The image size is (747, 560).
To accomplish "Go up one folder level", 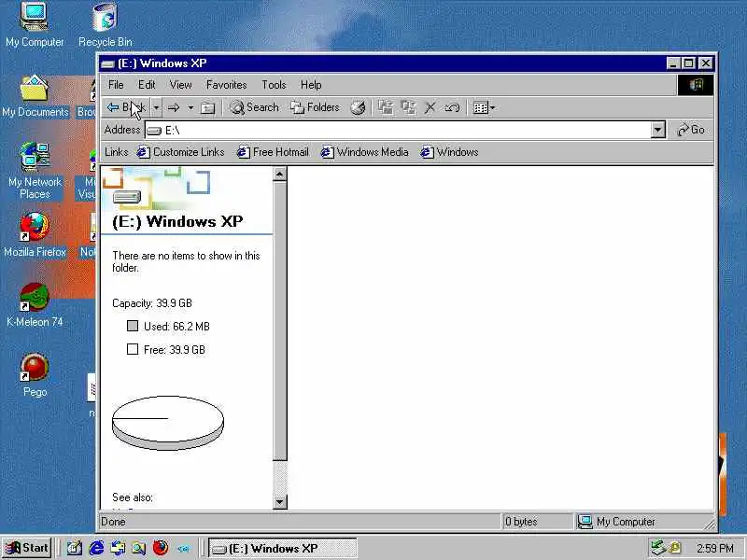I will point(207,107).
